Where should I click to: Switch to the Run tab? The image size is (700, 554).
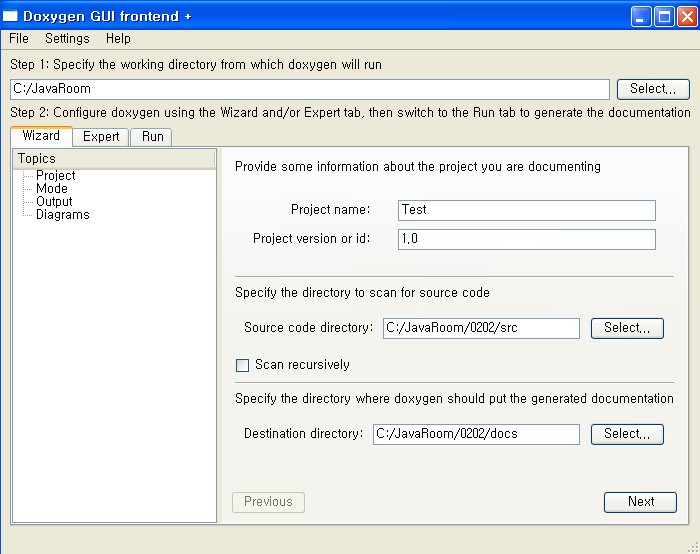click(152, 137)
